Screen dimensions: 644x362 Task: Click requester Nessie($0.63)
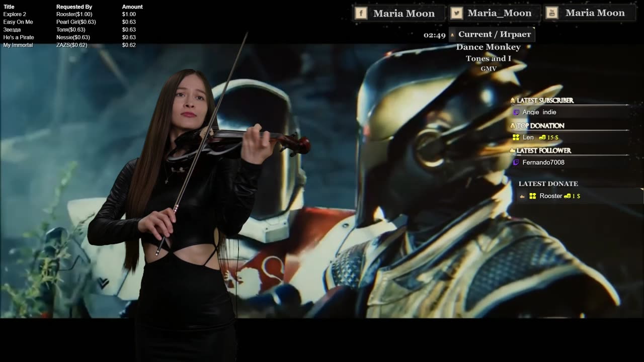pos(73,37)
